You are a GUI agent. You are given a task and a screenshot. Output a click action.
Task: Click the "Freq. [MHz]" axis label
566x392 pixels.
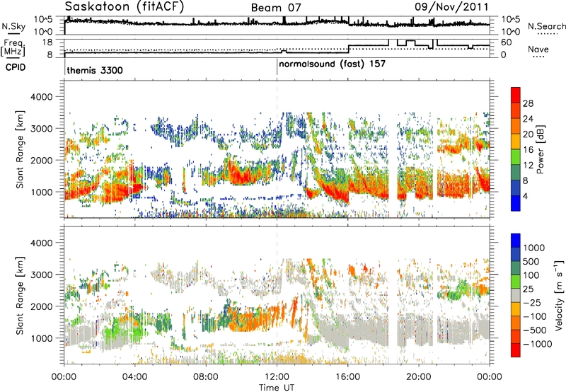(x=13, y=48)
